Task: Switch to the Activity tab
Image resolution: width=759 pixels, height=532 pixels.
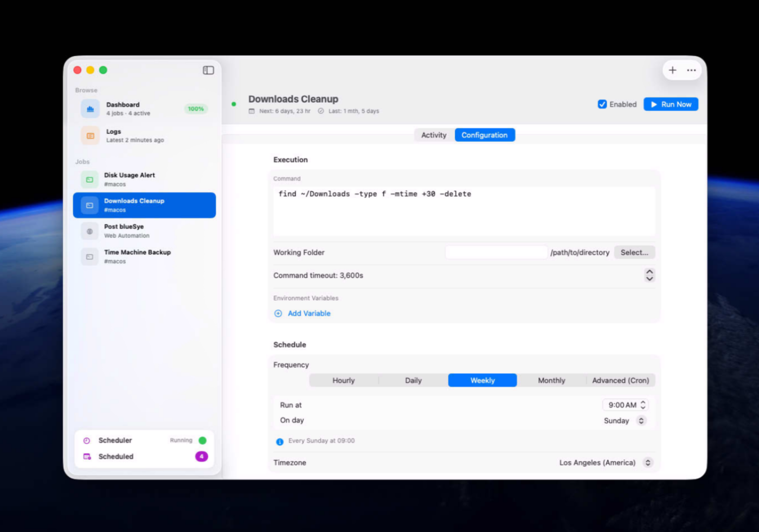Action: 434,135
